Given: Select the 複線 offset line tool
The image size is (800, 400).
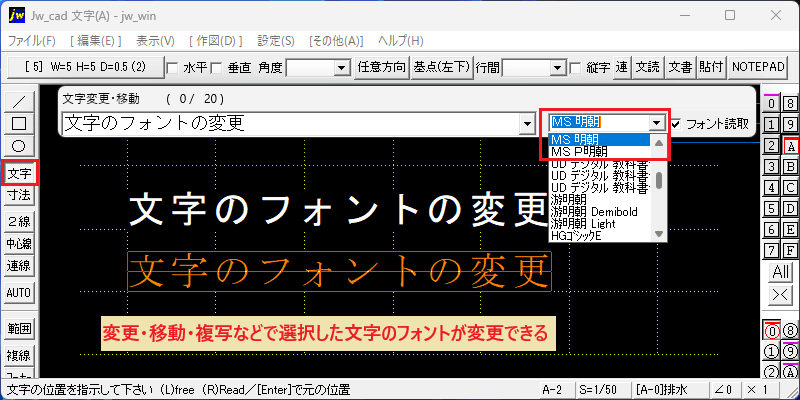Looking at the screenshot, I should point(19,355).
